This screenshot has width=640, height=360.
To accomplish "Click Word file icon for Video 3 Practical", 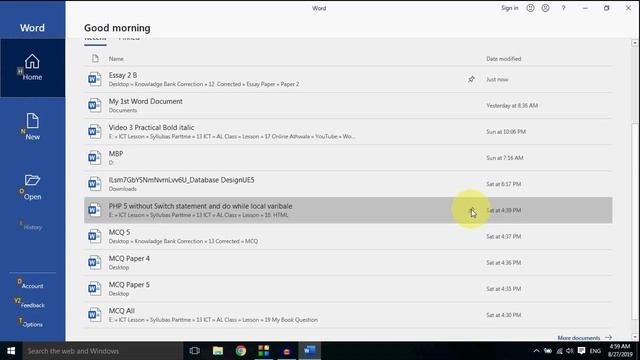I will coord(95,131).
